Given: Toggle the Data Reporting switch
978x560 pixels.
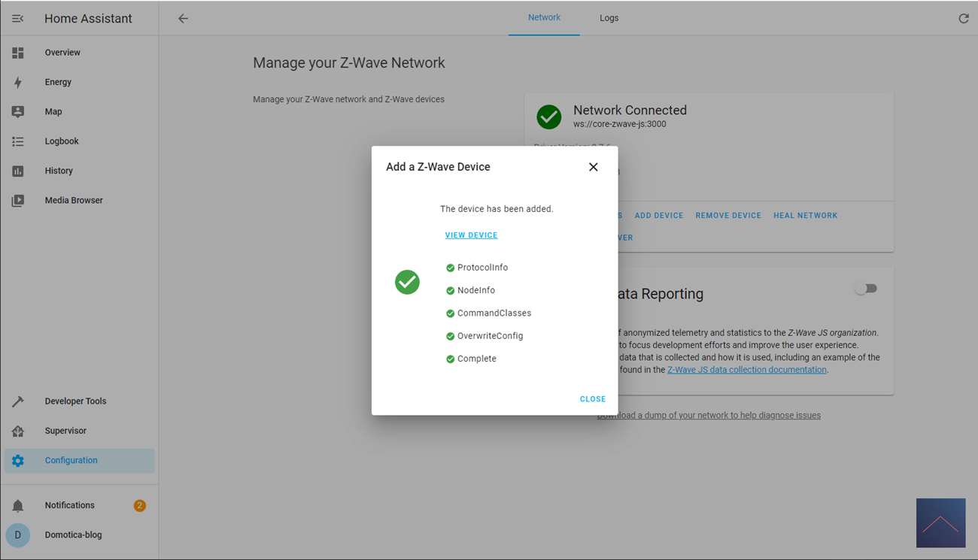Looking at the screenshot, I should (x=866, y=289).
